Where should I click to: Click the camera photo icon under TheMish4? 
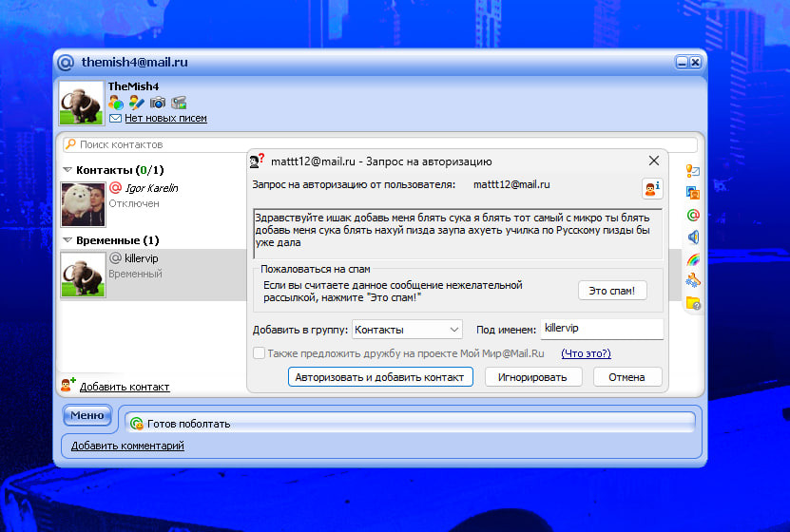coord(157,102)
